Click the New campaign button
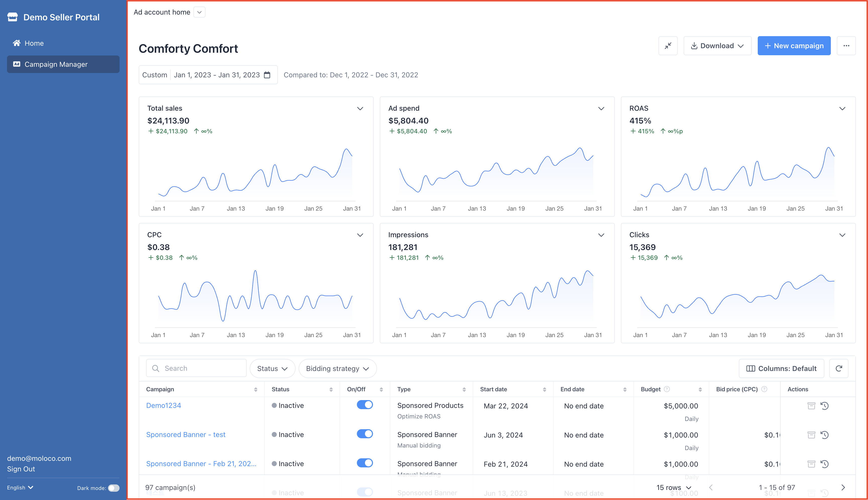868x500 pixels. (794, 46)
